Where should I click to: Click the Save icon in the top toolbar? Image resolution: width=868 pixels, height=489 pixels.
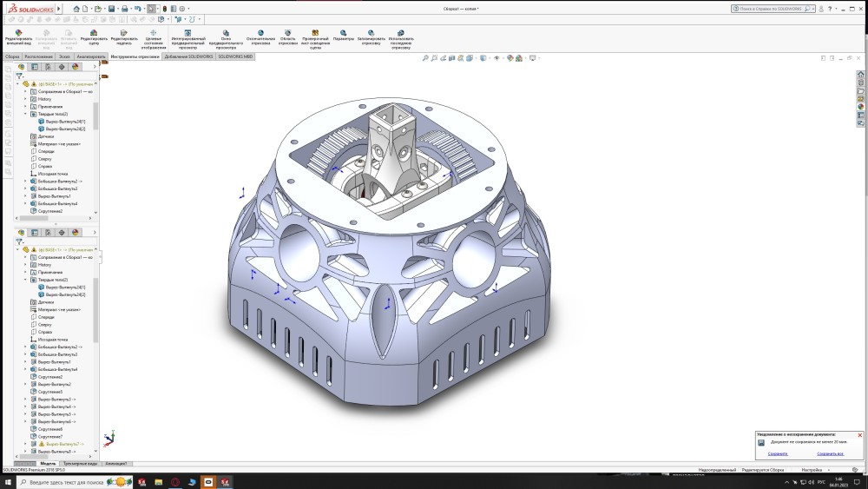coord(112,9)
